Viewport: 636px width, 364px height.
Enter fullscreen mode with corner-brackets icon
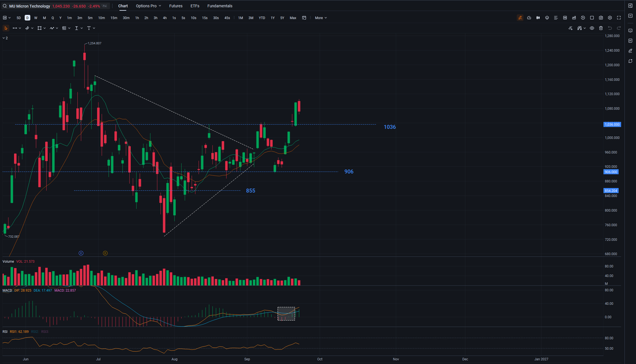click(619, 17)
